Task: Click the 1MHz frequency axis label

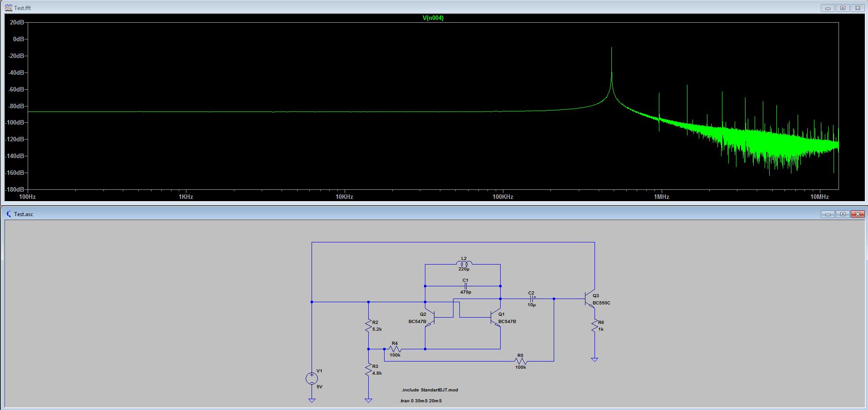Action: click(661, 197)
